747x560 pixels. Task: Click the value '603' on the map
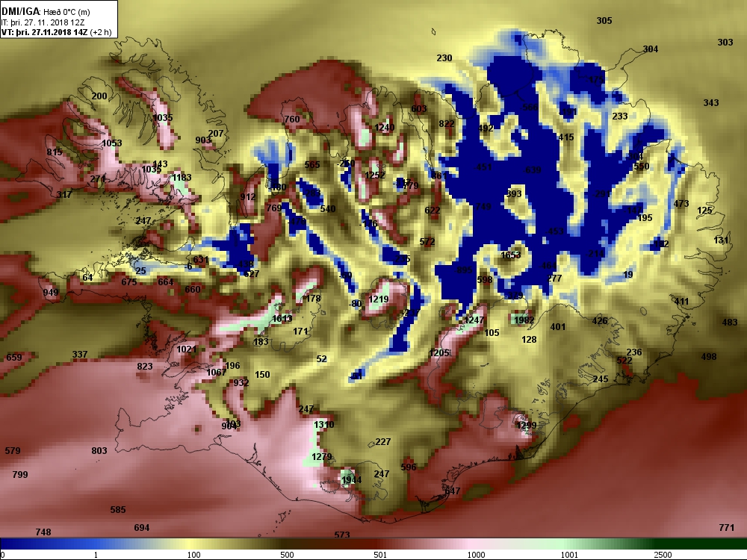click(x=419, y=109)
